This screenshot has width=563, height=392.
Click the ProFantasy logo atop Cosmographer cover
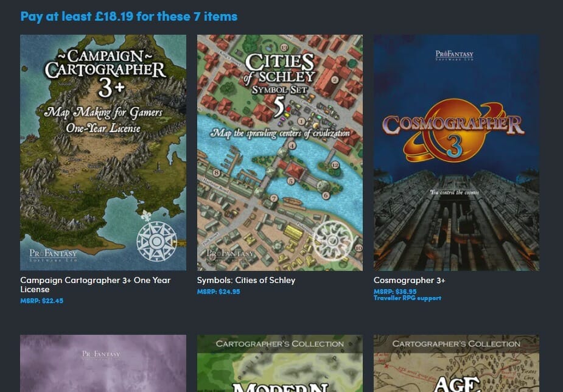454,55
